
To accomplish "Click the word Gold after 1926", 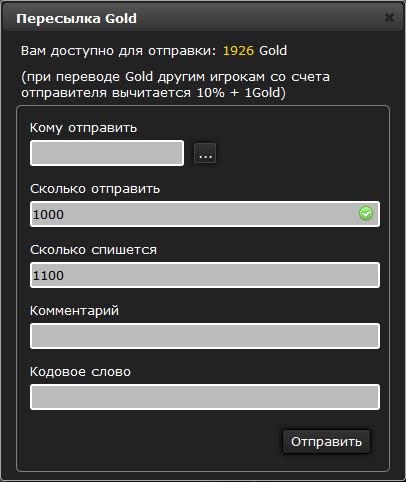I will (273, 51).
